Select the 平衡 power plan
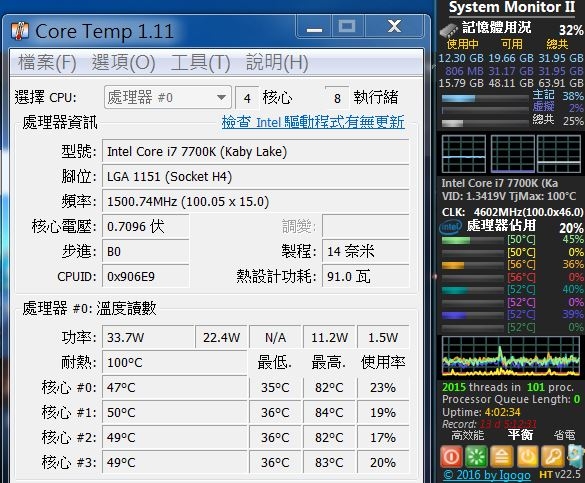 (520, 435)
